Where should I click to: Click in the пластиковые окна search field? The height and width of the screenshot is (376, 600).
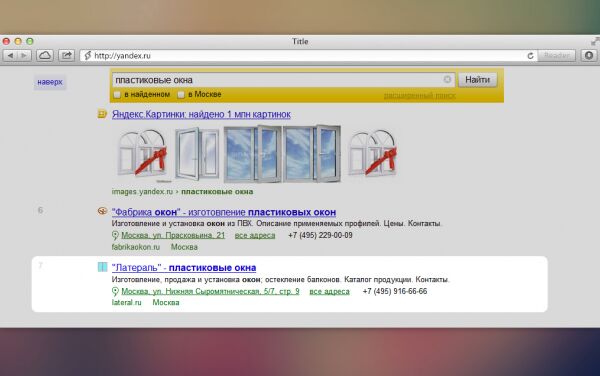point(283,80)
